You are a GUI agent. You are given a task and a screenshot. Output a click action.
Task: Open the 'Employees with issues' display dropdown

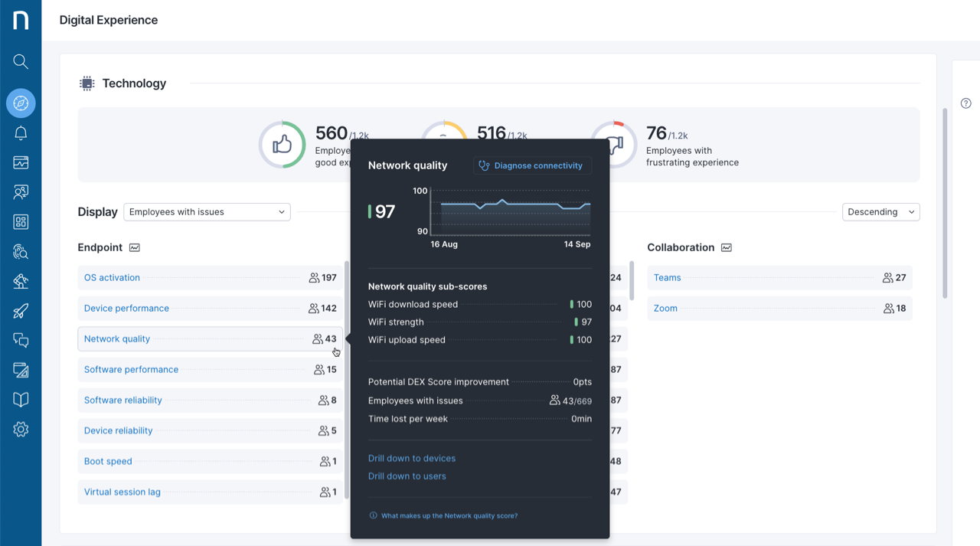click(x=207, y=211)
